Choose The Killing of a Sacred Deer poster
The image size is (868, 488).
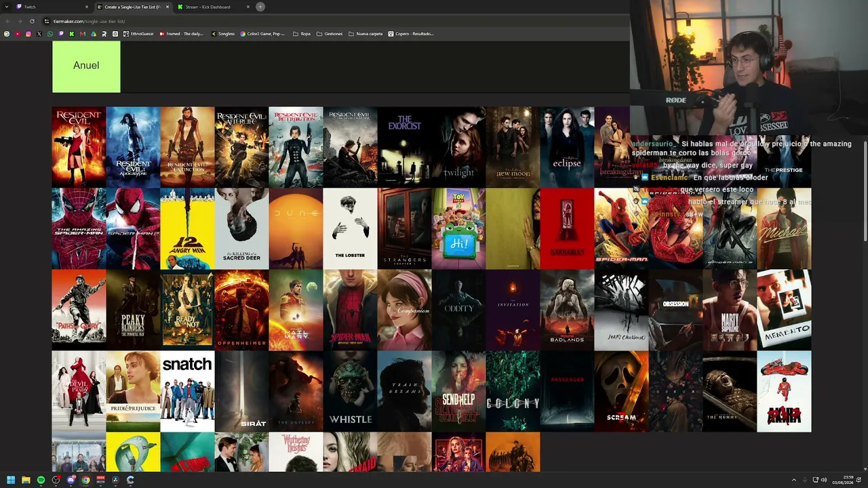(241, 228)
